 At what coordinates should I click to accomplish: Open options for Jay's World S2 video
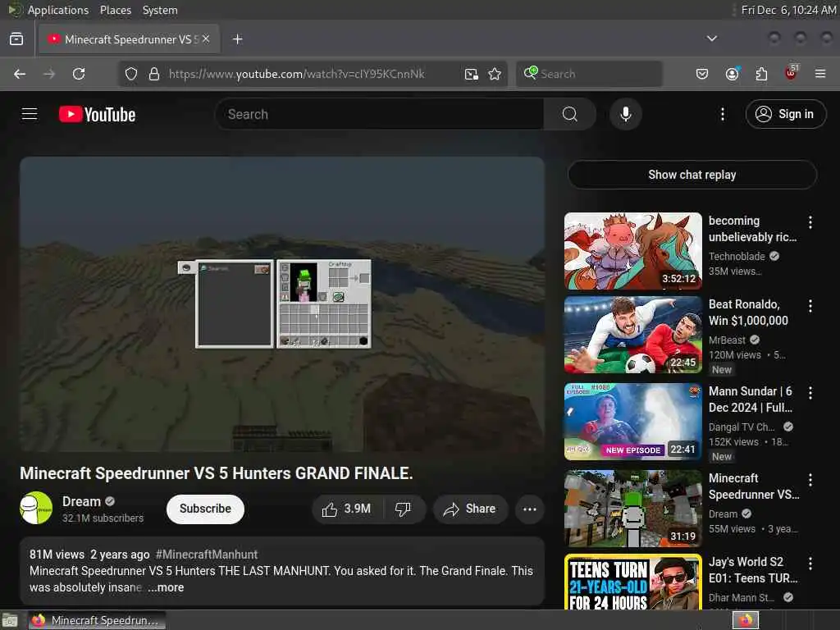810,563
